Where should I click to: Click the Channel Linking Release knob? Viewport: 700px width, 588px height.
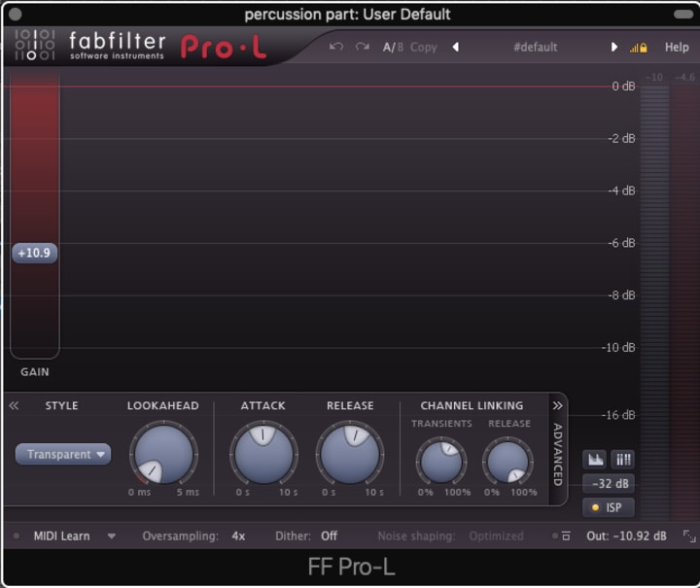(507, 462)
